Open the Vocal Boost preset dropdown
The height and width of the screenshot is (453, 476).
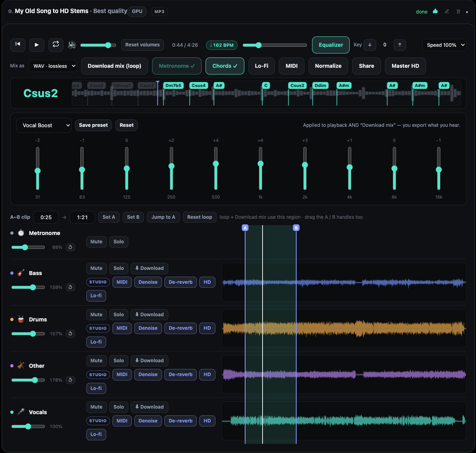coord(44,125)
